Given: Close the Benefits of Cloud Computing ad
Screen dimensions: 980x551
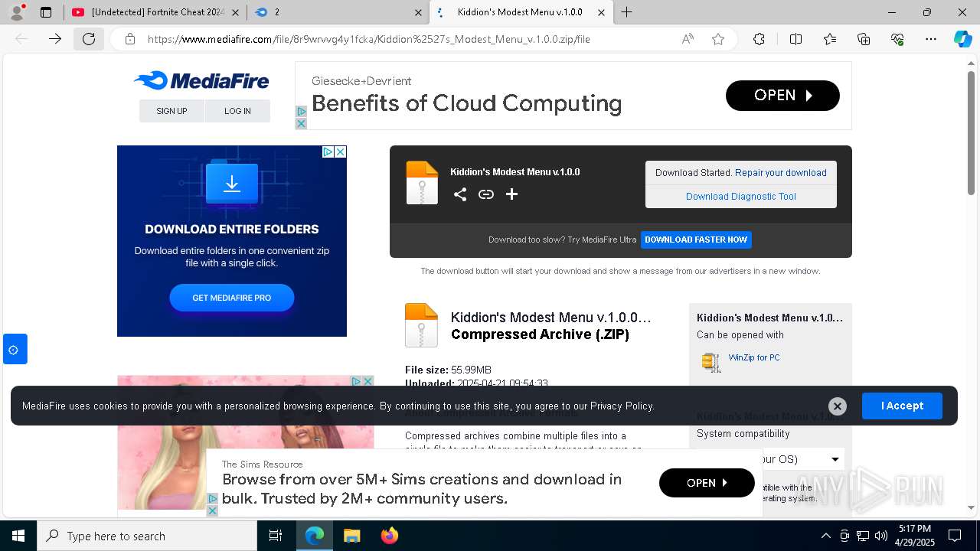Looking at the screenshot, I should coord(301,123).
